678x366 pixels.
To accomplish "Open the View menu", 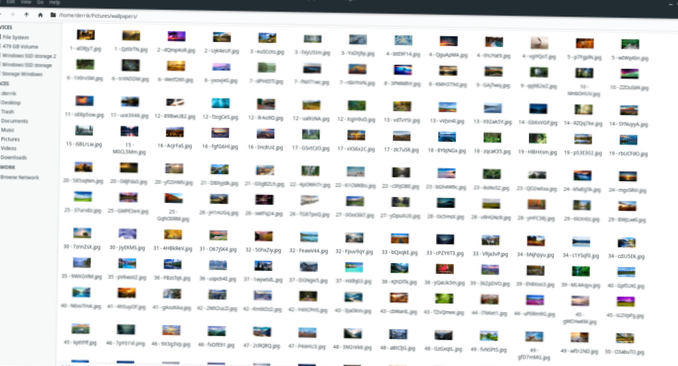I will (26, 2).
